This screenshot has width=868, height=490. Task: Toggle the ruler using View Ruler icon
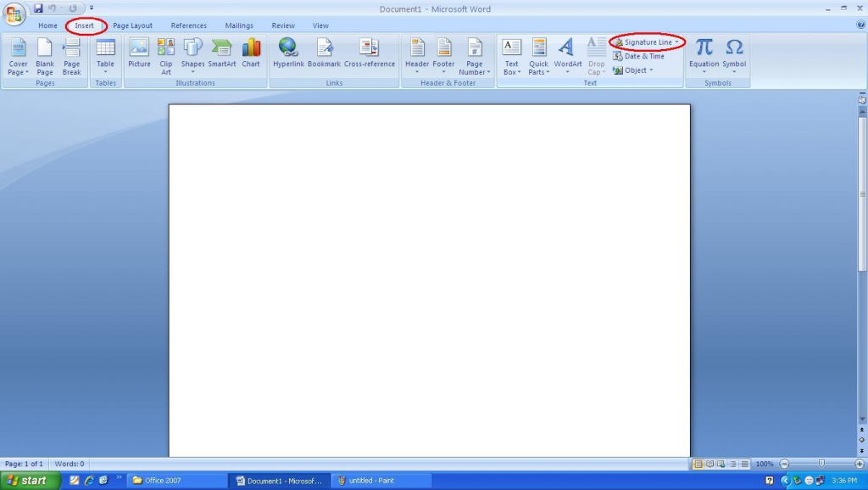click(862, 100)
